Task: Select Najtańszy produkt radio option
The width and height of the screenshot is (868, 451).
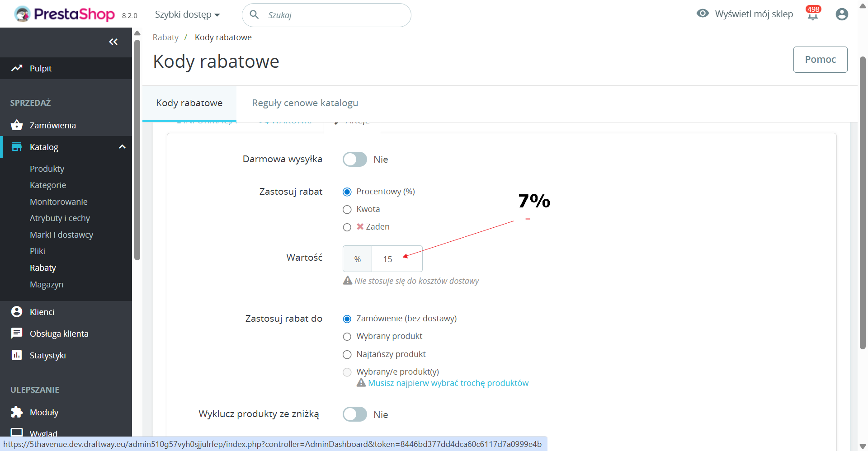Action: [x=347, y=355]
